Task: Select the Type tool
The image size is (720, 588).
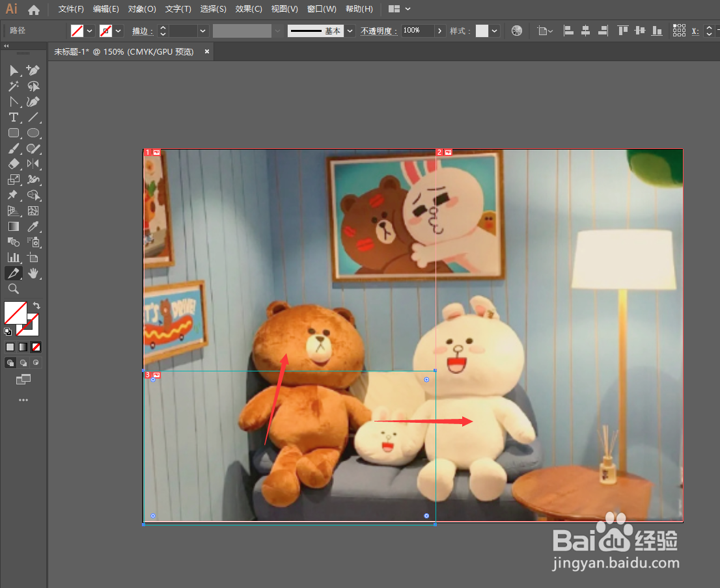Action: tap(14, 117)
